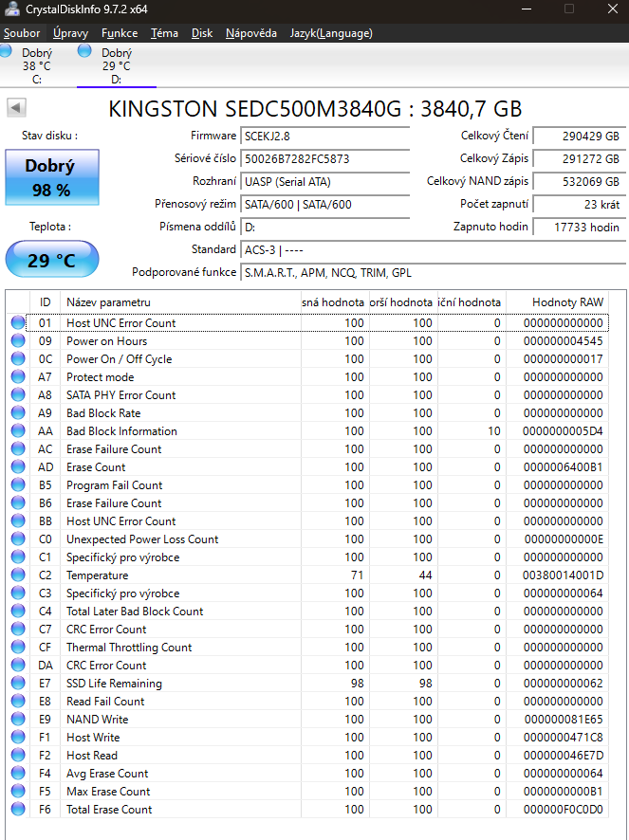
Task: Click the status icon of Max Erase Count row
Action: coord(18,792)
